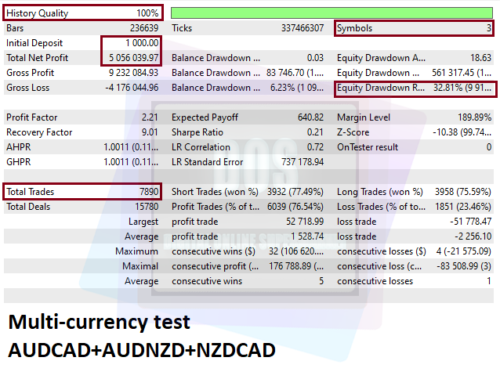Select maximum consecutive losses value 4 (-21 575.09)

coord(464,251)
